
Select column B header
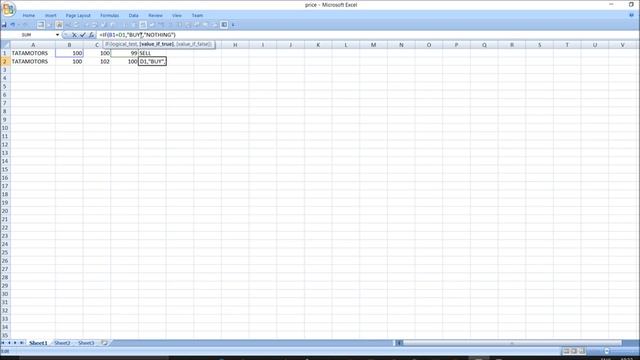click(x=69, y=45)
